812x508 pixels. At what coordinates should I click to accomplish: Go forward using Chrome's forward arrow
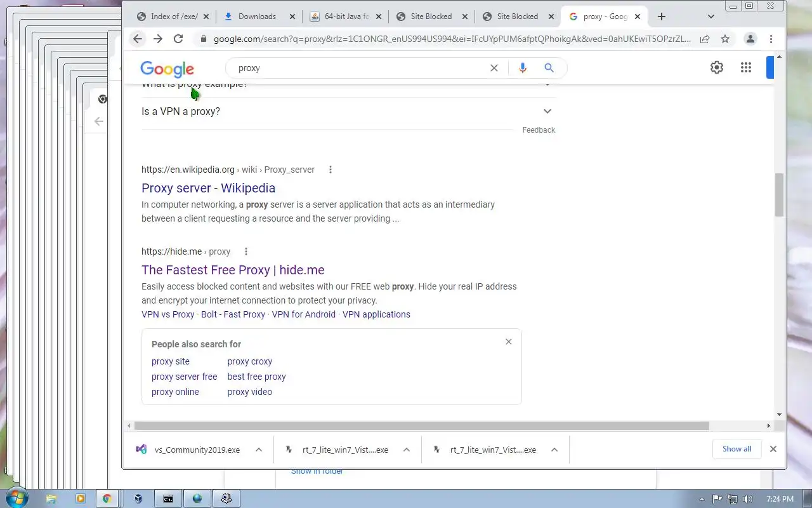point(158,39)
